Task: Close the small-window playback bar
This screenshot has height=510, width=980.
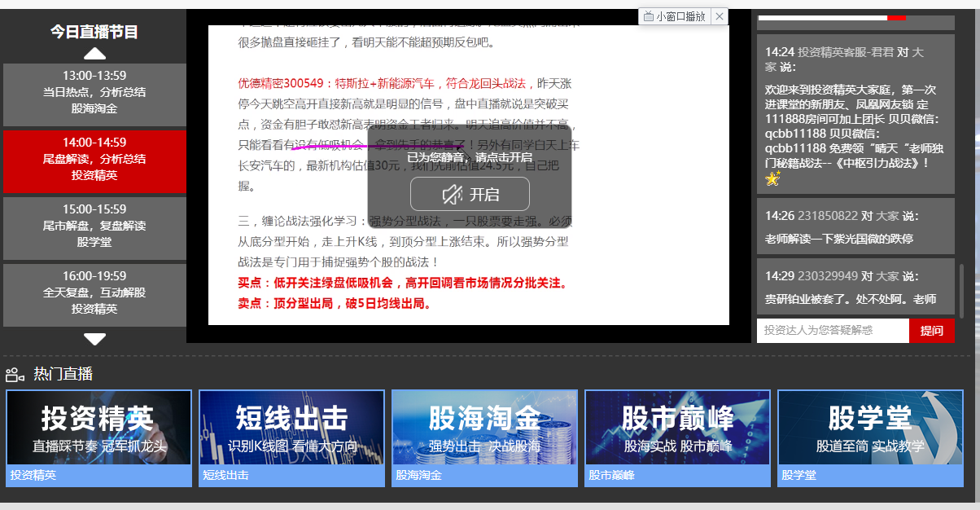Action: [x=719, y=16]
